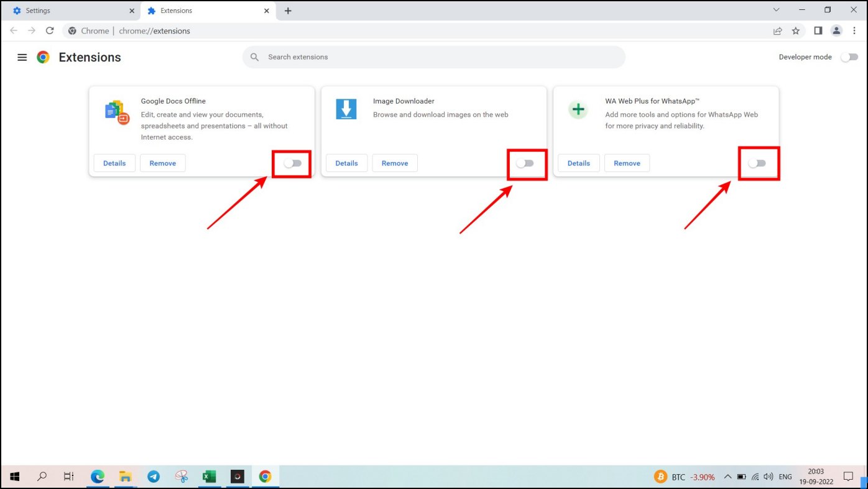Screen dimensions: 868x489
Task: Open Task View on the taskbar
Action: click(69, 477)
